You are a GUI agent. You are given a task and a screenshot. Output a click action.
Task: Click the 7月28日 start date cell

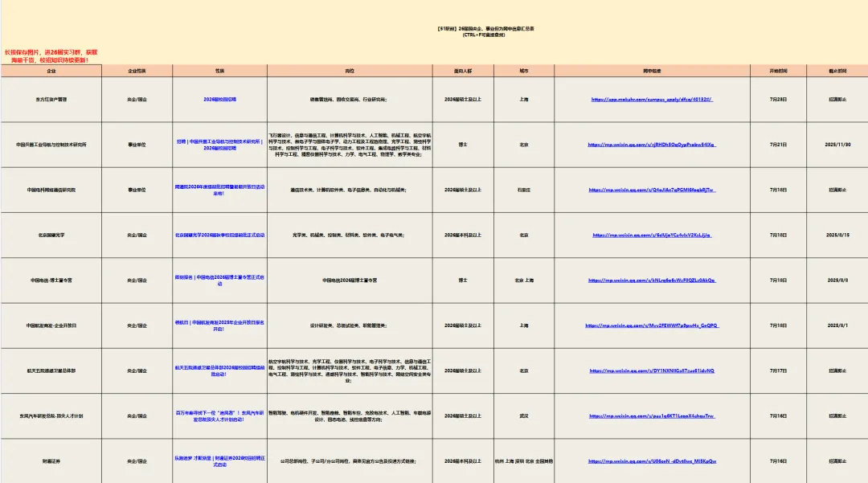(x=778, y=100)
